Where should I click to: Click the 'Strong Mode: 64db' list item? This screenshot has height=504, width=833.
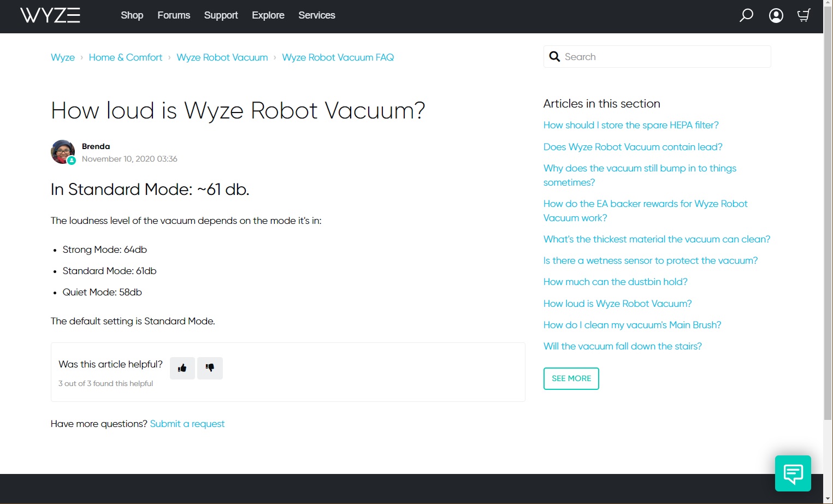click(105, 250)
